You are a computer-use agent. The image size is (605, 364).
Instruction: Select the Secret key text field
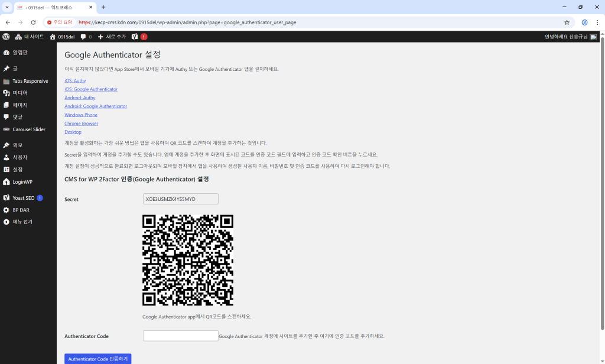pos(180,199)
